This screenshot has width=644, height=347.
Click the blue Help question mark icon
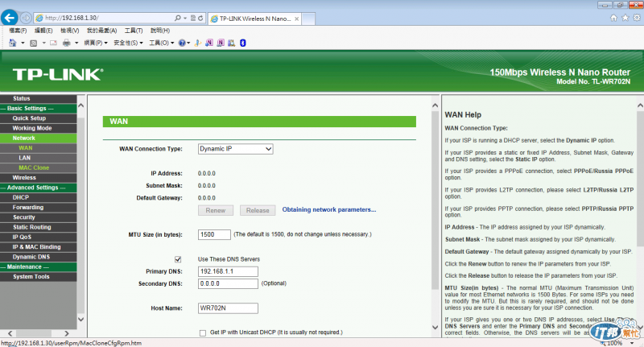point(182,43)
